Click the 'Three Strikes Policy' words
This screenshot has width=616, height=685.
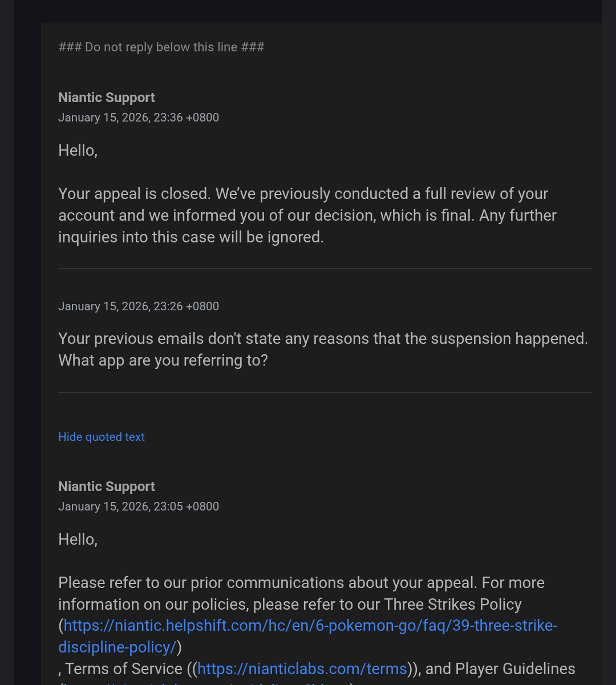(453, 604)
